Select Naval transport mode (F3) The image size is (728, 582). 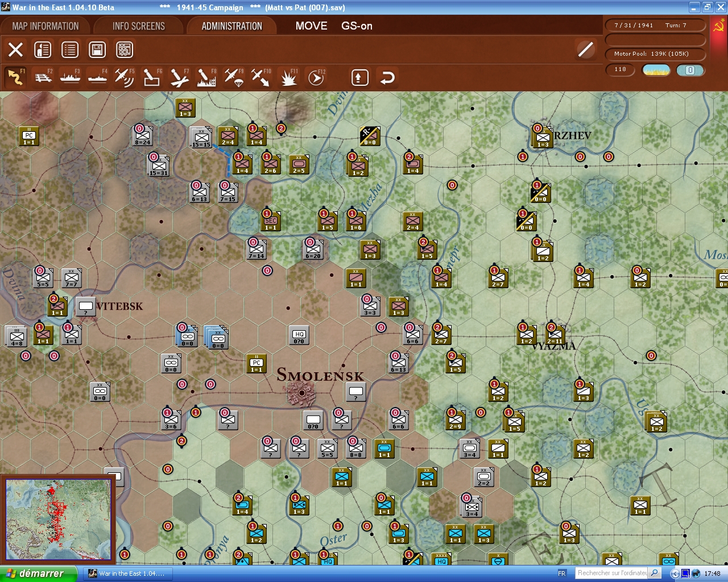[70, 77]
